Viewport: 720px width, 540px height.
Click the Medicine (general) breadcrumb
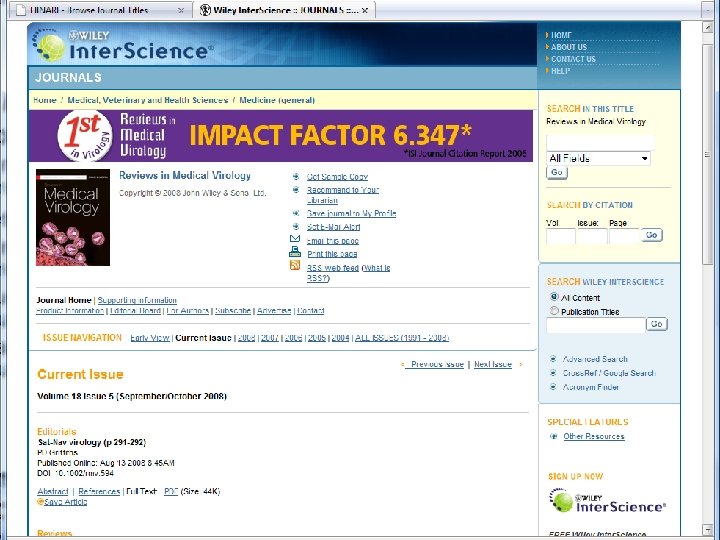pos(277,100)
